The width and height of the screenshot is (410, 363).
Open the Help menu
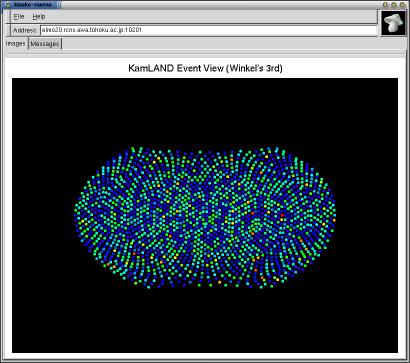[x=39, y=17]
